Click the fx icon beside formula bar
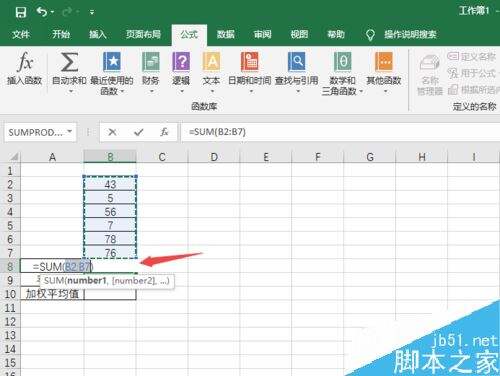 (164, 132)
